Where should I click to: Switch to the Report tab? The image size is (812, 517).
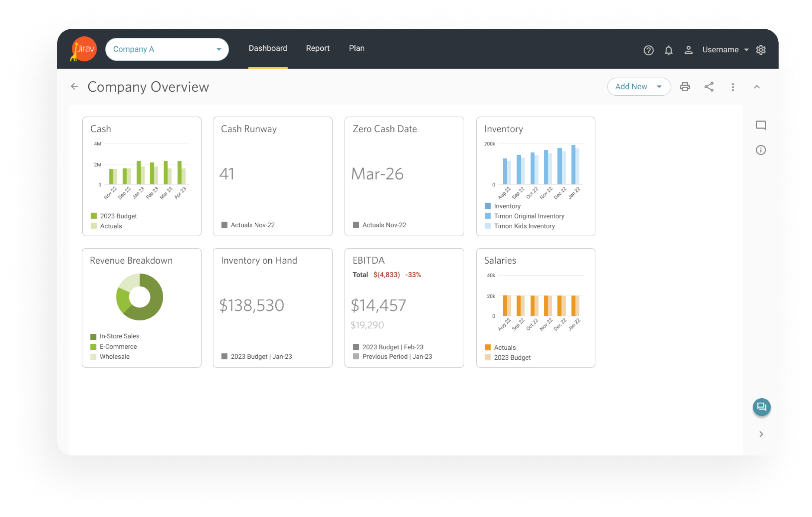tap(318, 48)
